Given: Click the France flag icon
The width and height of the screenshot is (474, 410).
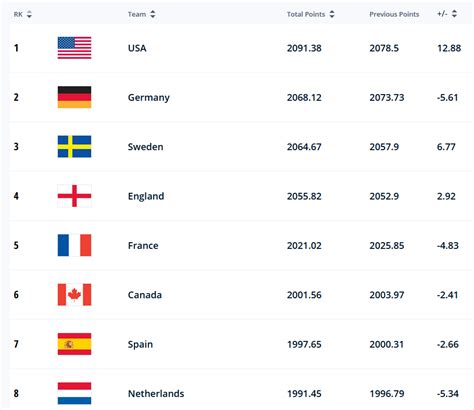Looking at the screenshot, I should (x=74, y=245).
